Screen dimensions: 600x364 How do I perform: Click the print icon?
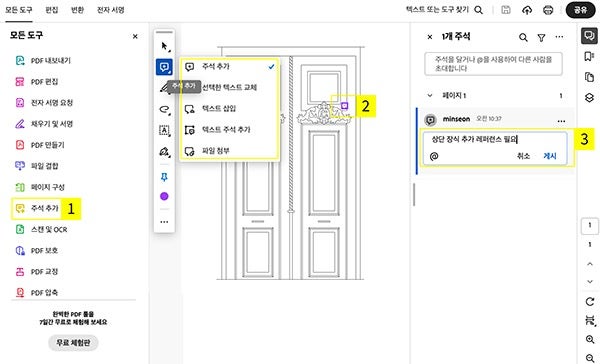(x=548, y=10)
